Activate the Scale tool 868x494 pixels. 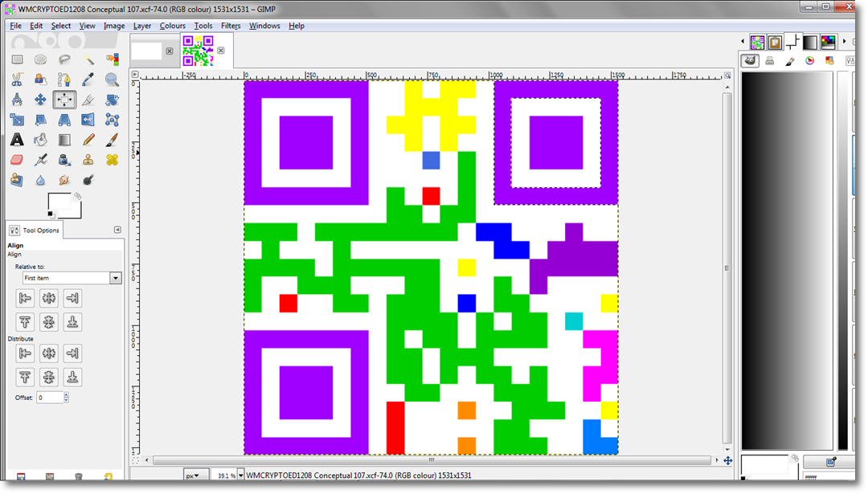pyautogui.click(x=17, y=120)
